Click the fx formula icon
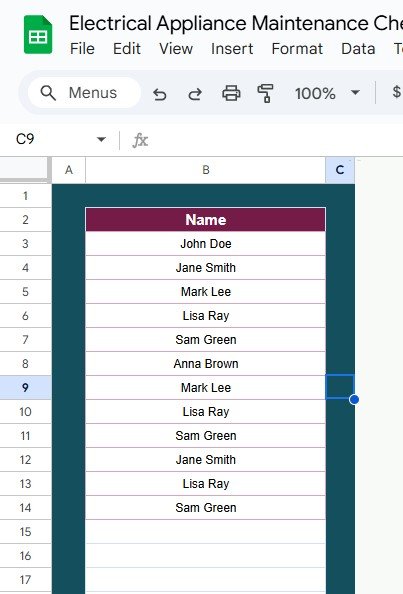403x594 pixels. [x=140, y=140]
